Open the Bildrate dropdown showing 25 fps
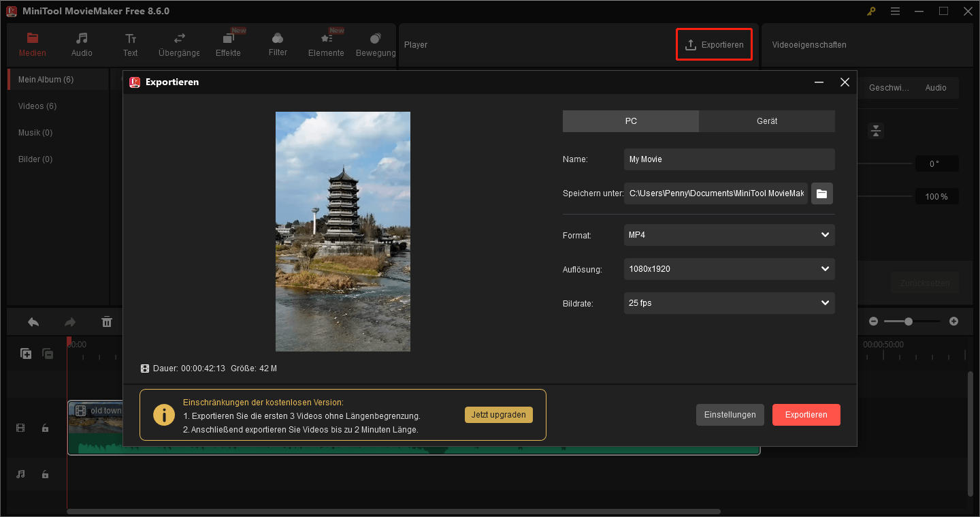The image size is (980, 517). tap(729, 302)
